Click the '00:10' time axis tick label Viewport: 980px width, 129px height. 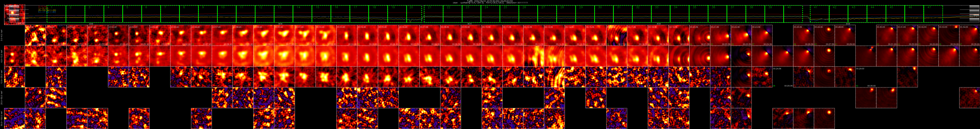470,24
